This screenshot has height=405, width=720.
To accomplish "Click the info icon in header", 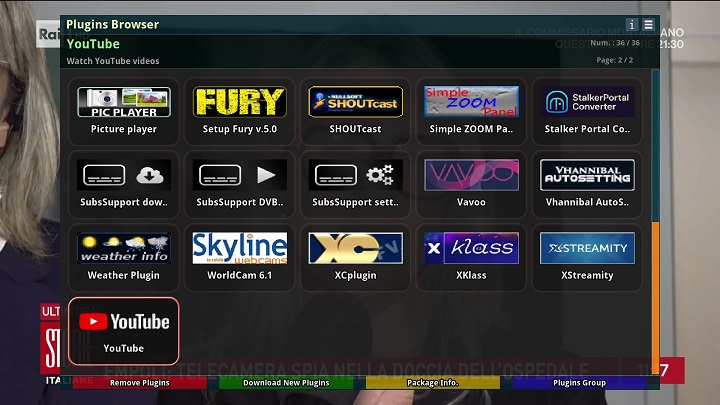I will click(x=631, y=24).
